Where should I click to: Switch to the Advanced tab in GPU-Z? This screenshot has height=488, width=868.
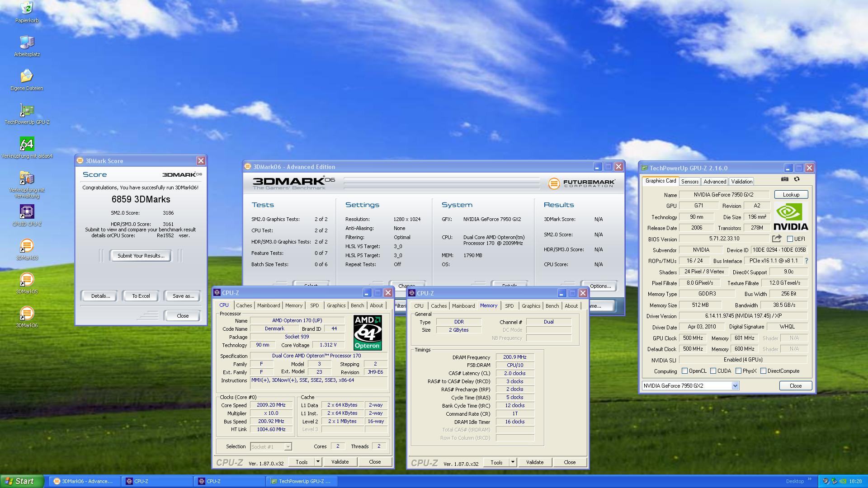[x=715, y=182]
